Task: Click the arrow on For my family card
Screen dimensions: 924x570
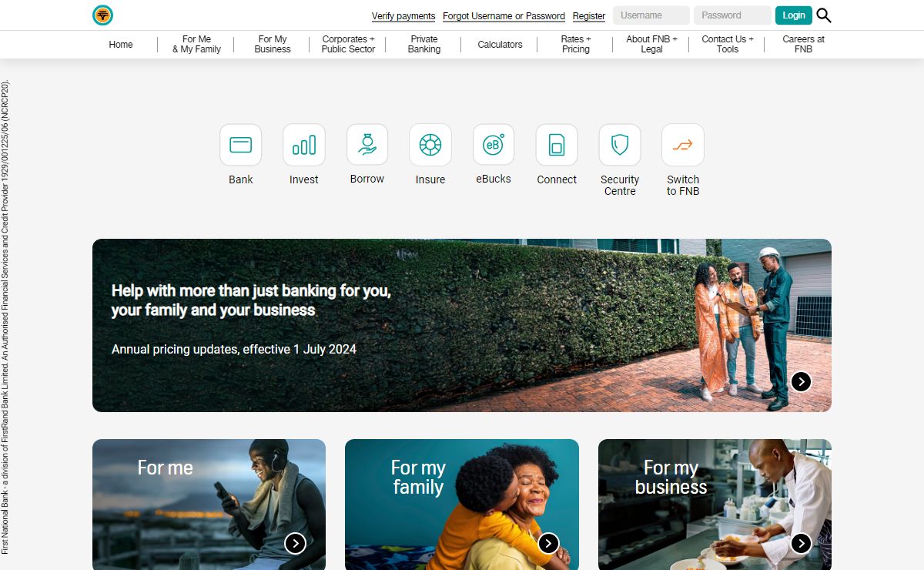Action: pyautogui.click(x=548, y=543)
